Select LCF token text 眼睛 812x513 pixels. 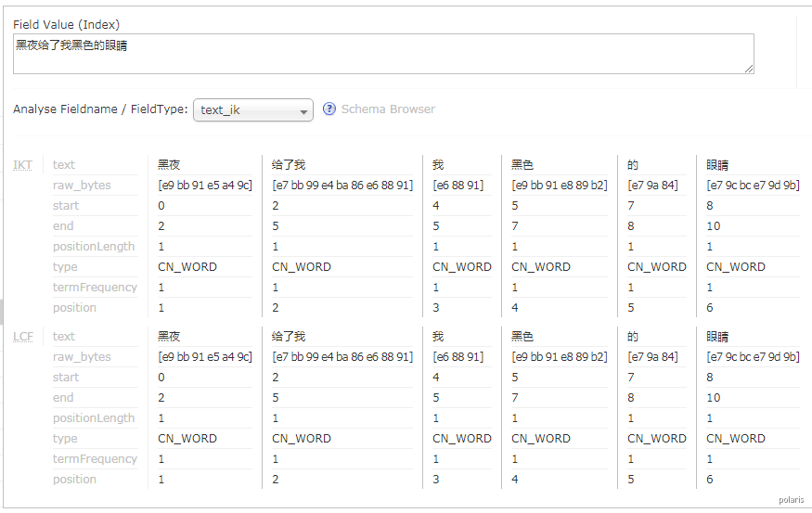717,337
